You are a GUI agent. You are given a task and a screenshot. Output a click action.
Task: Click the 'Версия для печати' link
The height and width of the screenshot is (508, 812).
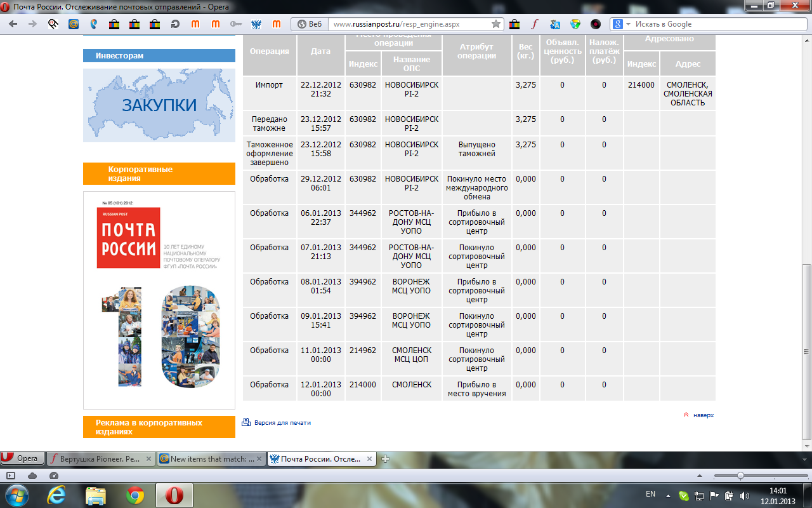(x=282, y=422)
